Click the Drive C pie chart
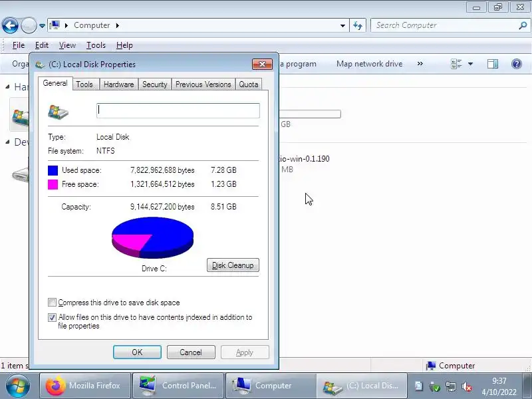 [x=153, y=237]
